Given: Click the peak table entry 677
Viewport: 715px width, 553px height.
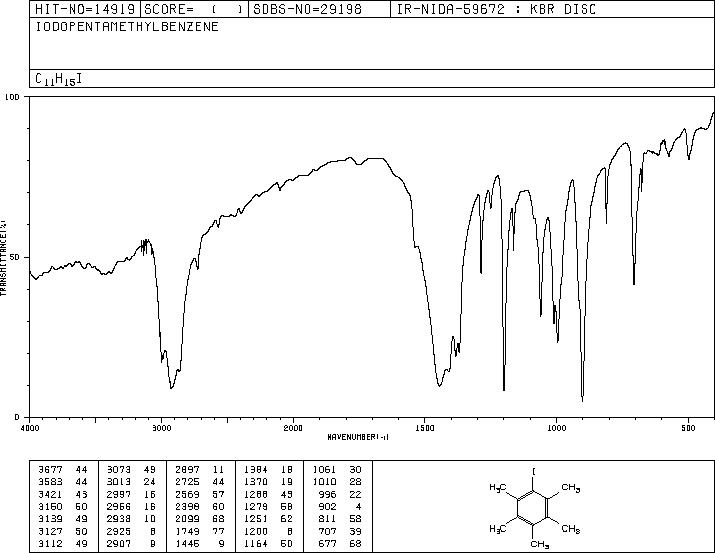Looking at the screenshot, I should click(x=327, y=543).
